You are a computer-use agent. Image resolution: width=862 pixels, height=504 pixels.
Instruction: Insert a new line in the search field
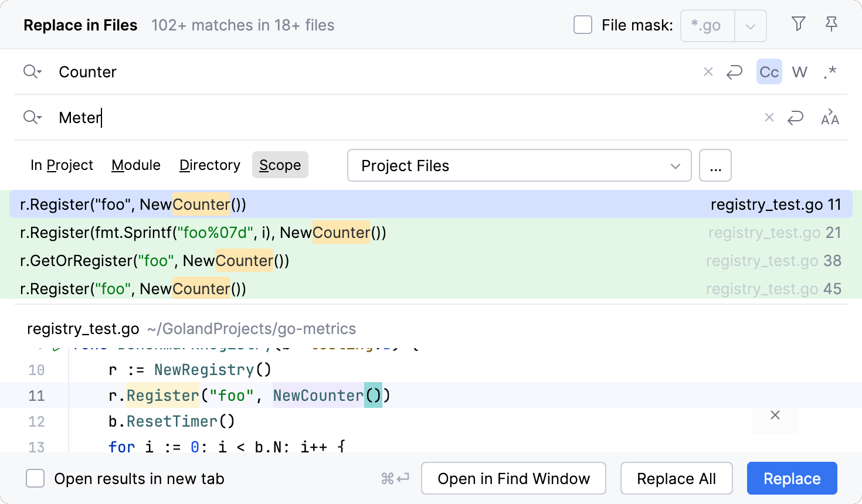click(734, 71)
